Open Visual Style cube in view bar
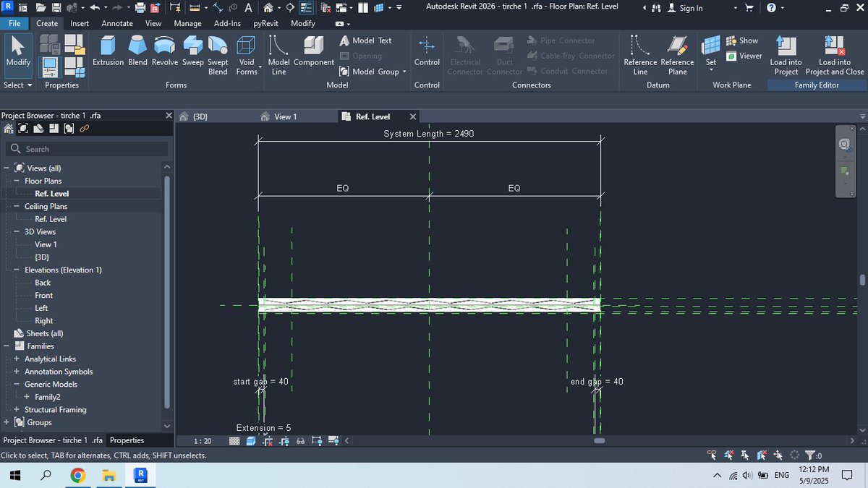The image size is (868, 488). click(250, 440)
